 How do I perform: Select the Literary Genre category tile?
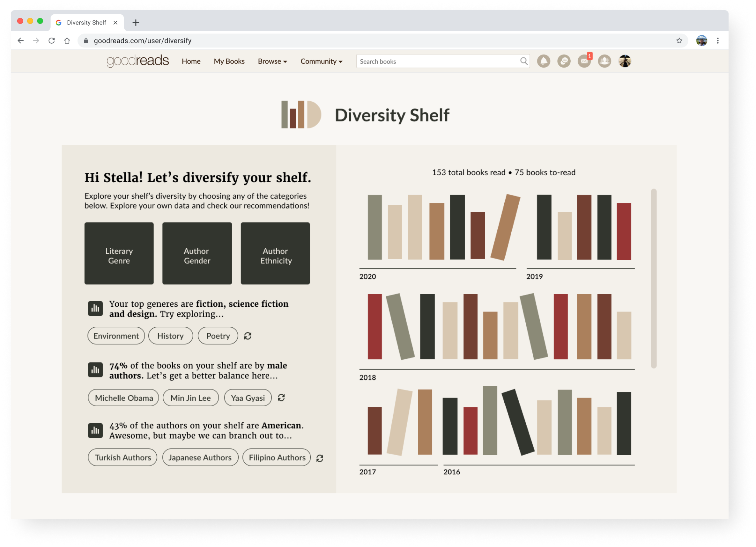[119, 253]
